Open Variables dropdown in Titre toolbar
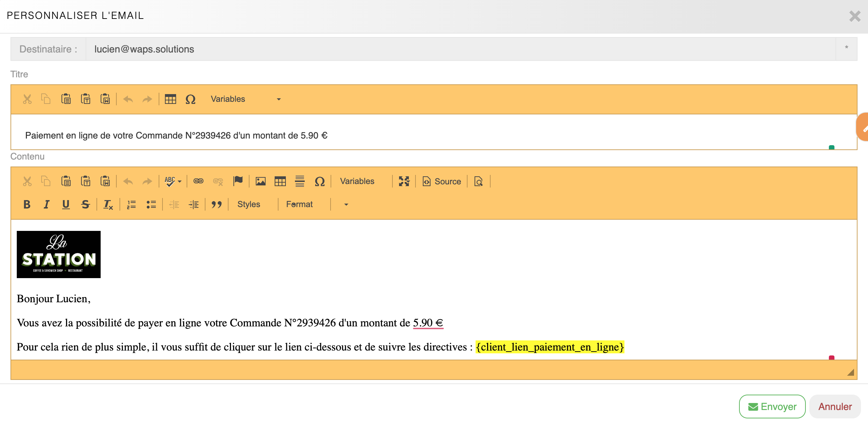The width and height of the screenshot is (868, 424). point(245,99)
